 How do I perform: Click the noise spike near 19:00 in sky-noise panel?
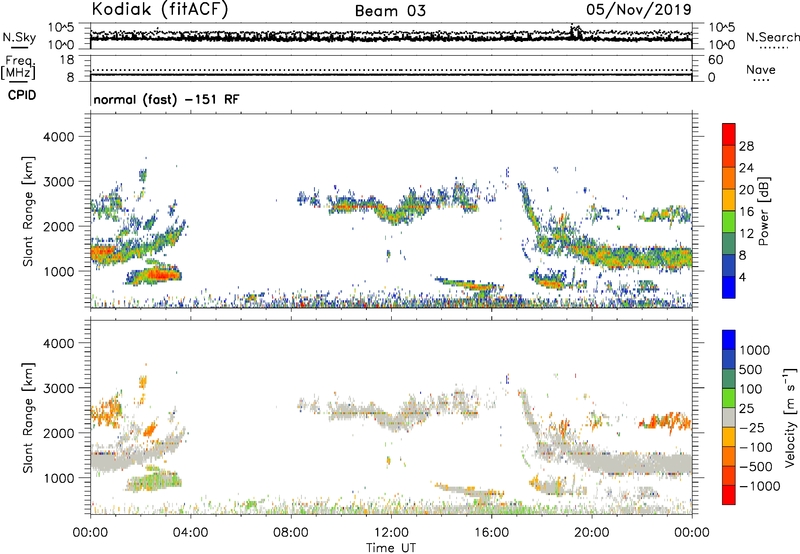(x=575, y=32)
